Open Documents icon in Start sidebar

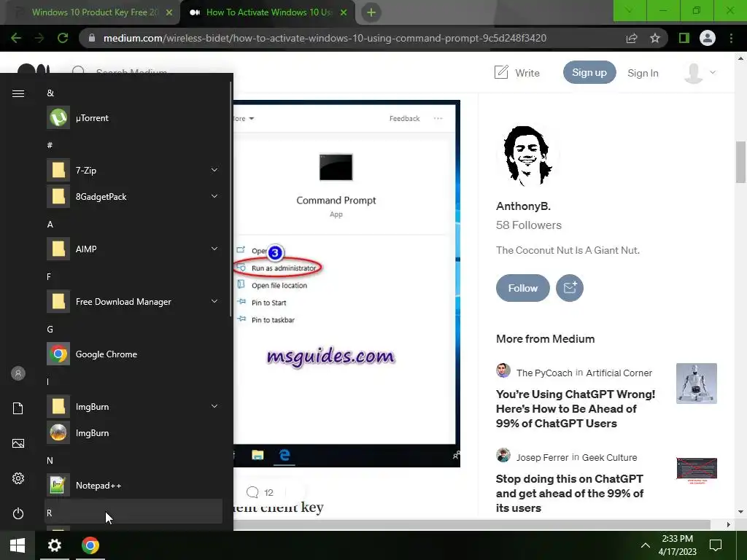tap(18, 408)
